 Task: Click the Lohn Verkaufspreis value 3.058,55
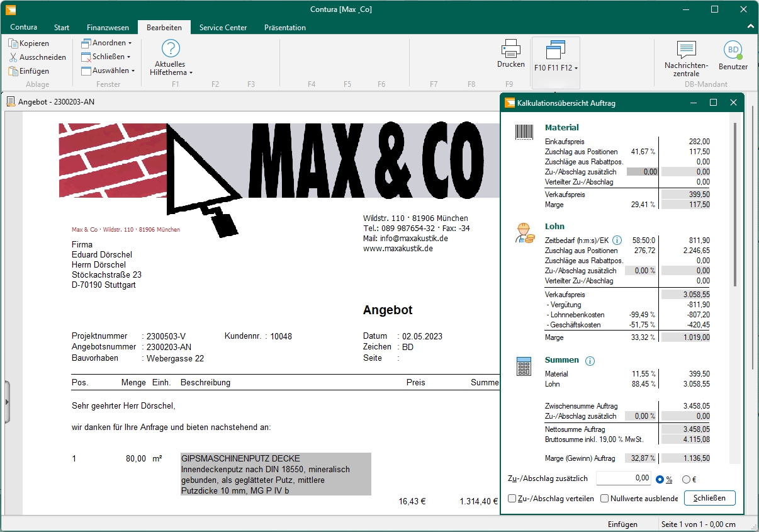click(685, 294)
